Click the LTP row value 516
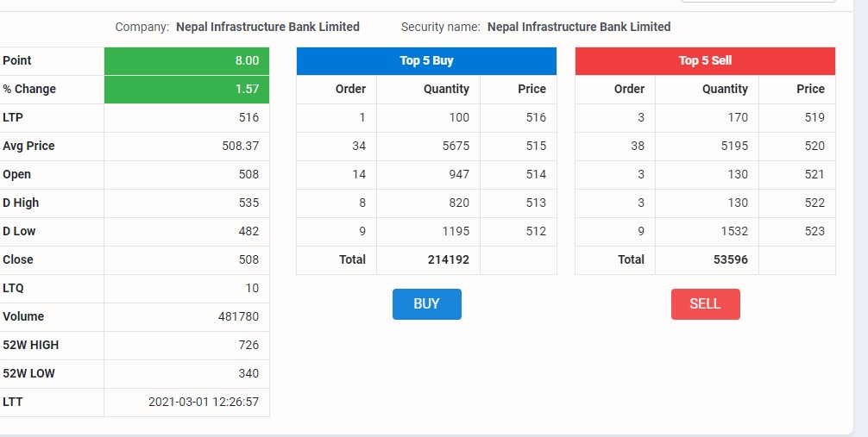 pyautogui.click(x=248, y=117)
